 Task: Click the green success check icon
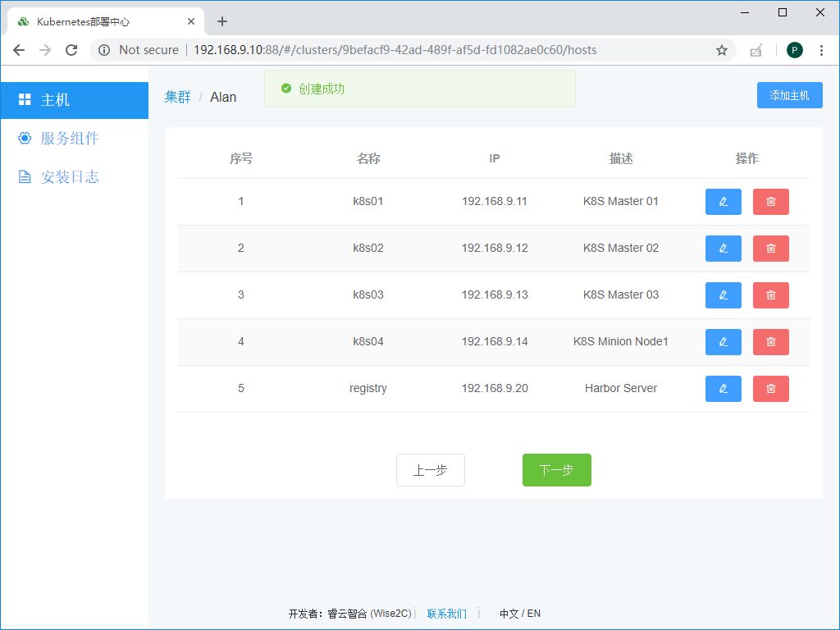286,89
